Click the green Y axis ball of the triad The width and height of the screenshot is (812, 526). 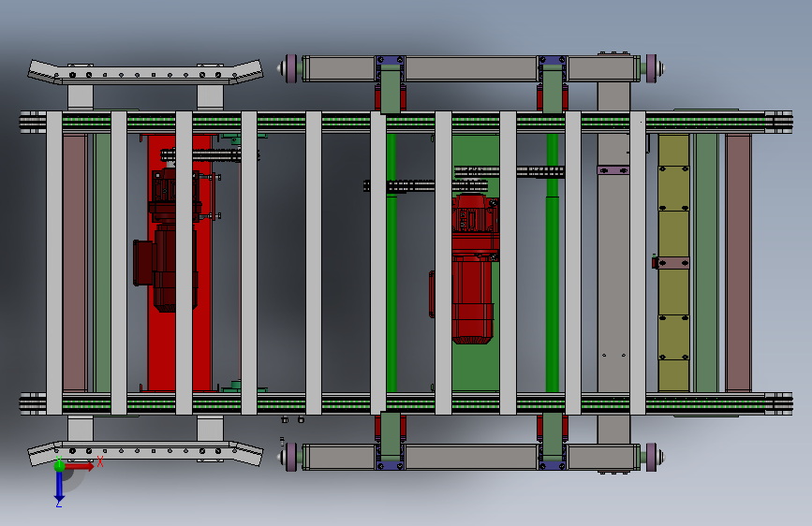coord(59,465)
